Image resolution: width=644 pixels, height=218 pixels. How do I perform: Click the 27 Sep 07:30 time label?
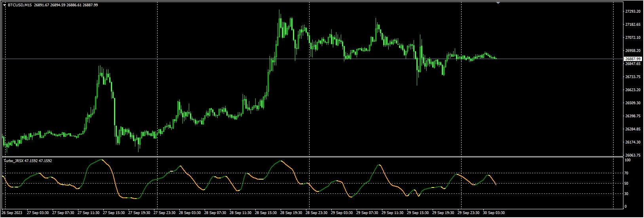coord(63,213)
